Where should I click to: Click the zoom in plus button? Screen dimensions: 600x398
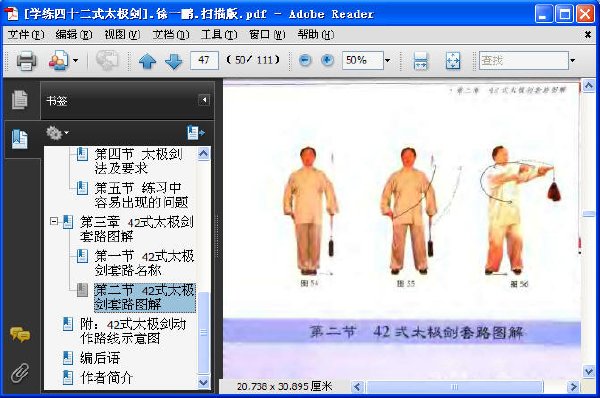[327, 60]
